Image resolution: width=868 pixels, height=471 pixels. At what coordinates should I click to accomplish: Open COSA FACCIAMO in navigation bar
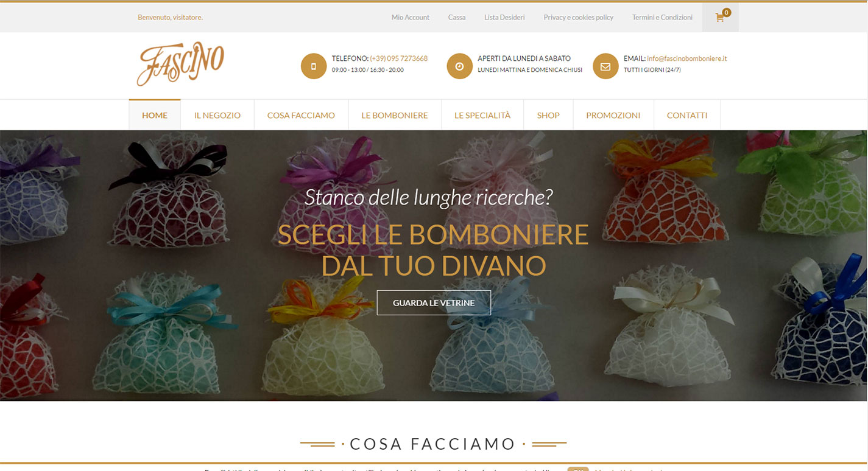tap(301, 115)
